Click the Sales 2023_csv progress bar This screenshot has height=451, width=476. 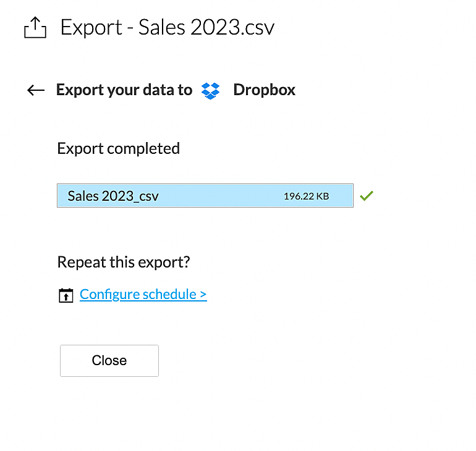tap(205, 195)
